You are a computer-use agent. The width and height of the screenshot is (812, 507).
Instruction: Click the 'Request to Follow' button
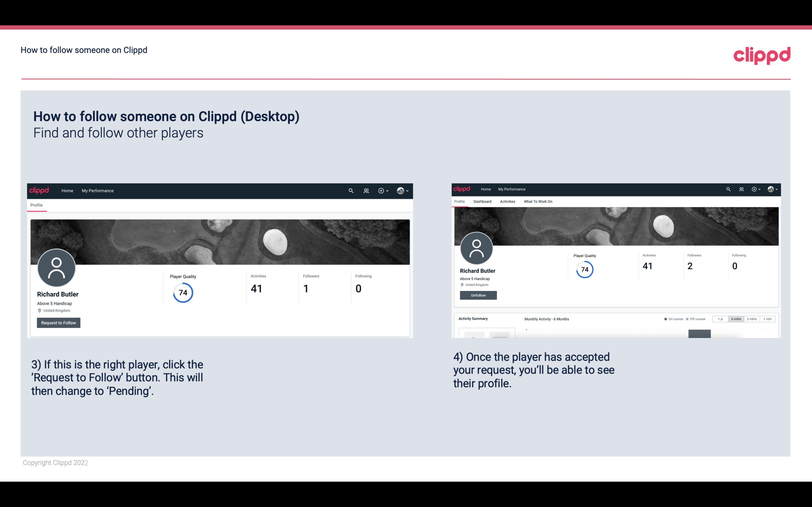[58, 323]
